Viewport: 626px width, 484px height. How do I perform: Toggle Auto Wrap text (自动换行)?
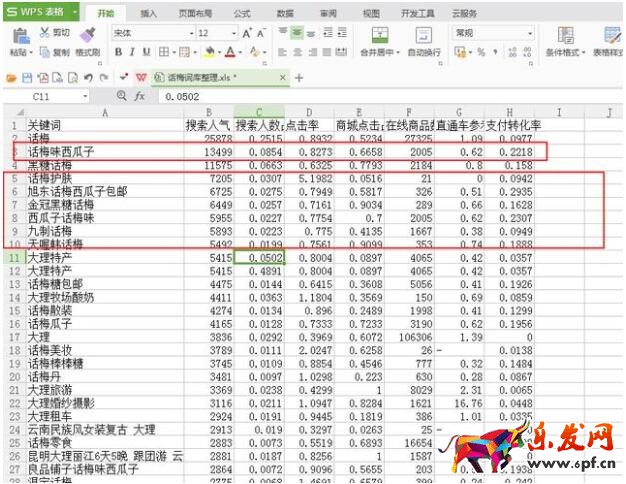(x=424, y=42)
